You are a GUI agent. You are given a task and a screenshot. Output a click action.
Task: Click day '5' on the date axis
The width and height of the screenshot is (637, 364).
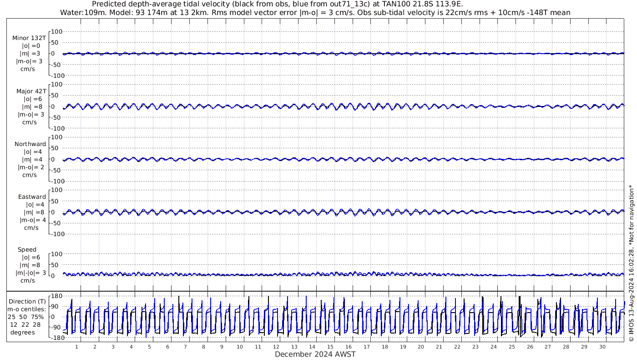click(149, 347)
